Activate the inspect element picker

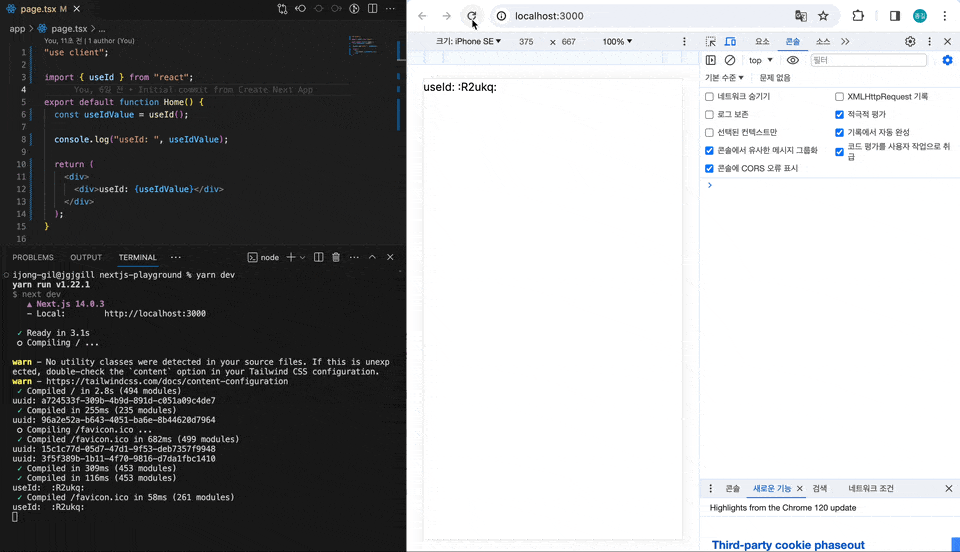pyautogui.click(x=710, y=42)
